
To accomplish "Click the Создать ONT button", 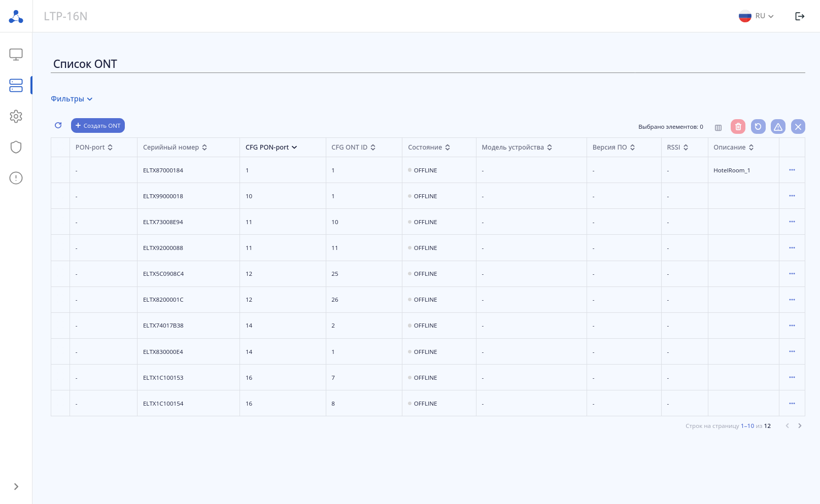I will tap(98, 126).
